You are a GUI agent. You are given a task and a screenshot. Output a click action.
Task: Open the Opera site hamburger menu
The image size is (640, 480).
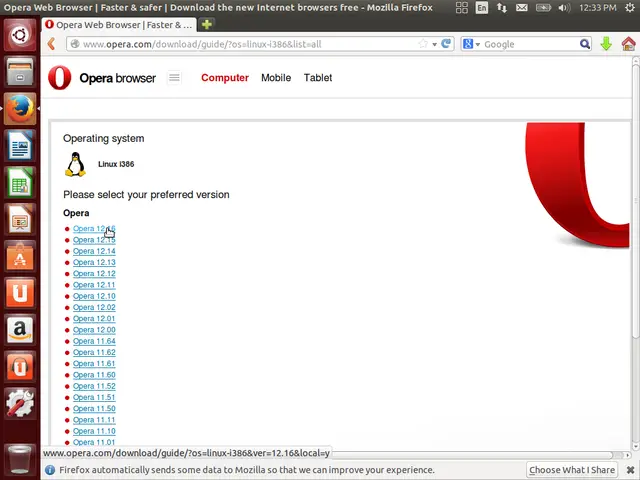pyautogui.click(x=174, y=78)
